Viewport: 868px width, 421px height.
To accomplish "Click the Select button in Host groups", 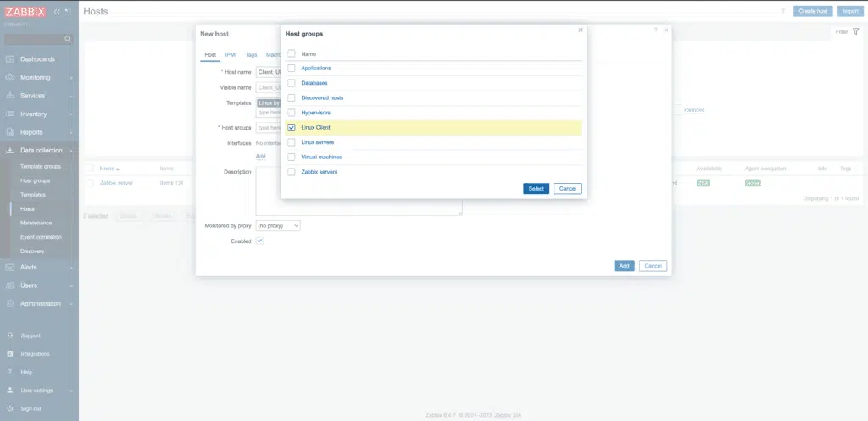I will (x=537, y=189).
